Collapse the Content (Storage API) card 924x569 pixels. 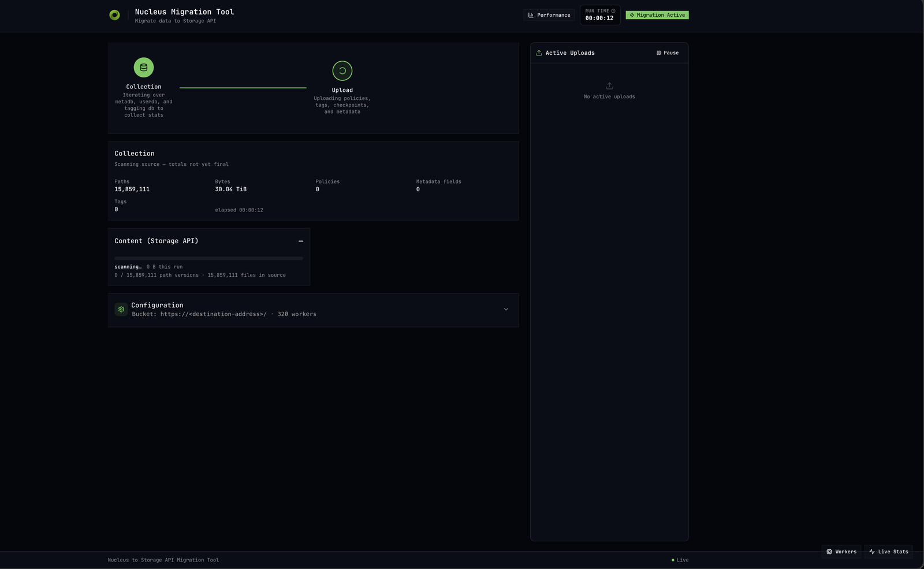[x=301, y=241]
